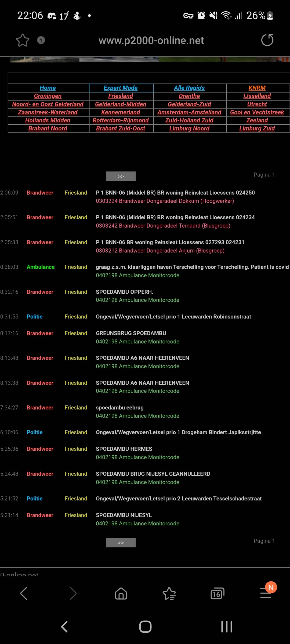Open Hollands Midden region
Image resolution: width=290 pixels, height=644 pixels.
point(48,120)
